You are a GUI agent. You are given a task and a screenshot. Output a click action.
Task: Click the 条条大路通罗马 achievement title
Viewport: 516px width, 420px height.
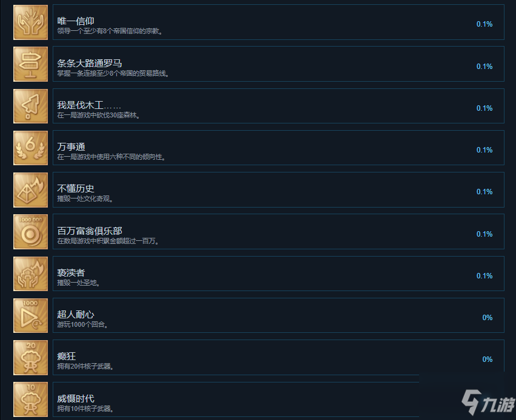[90, 63]
